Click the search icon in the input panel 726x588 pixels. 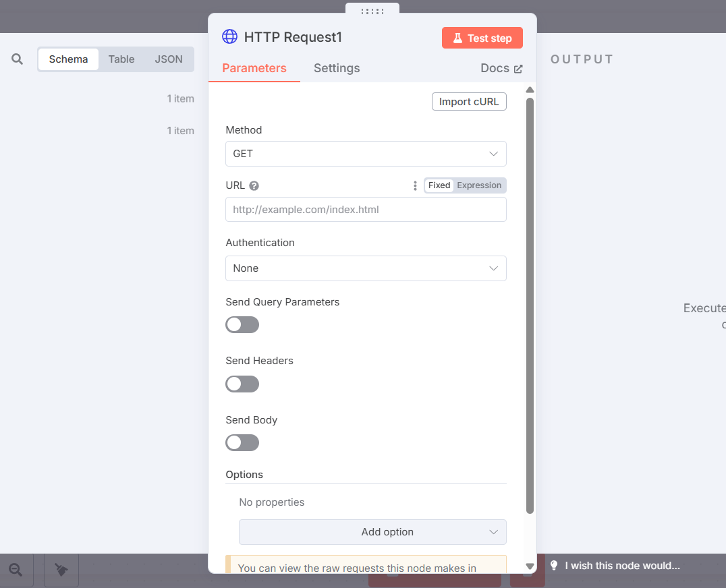click(x=17, y=59)
